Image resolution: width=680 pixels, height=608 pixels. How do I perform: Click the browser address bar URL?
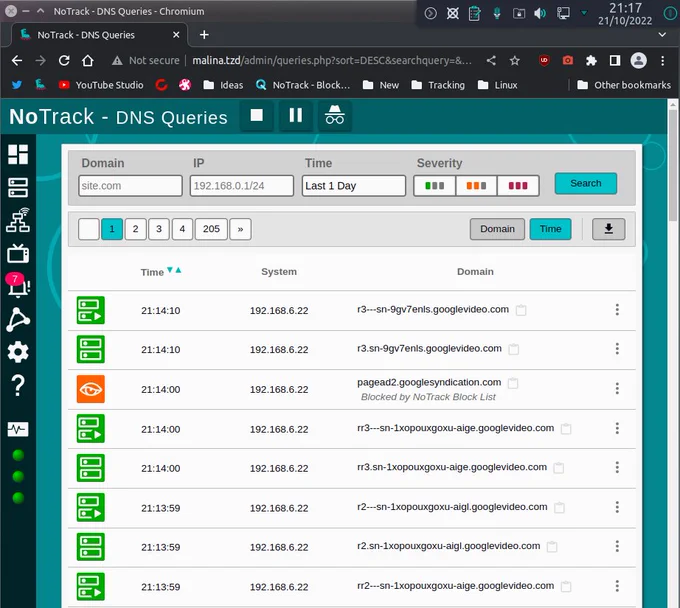tap(332, 60)
